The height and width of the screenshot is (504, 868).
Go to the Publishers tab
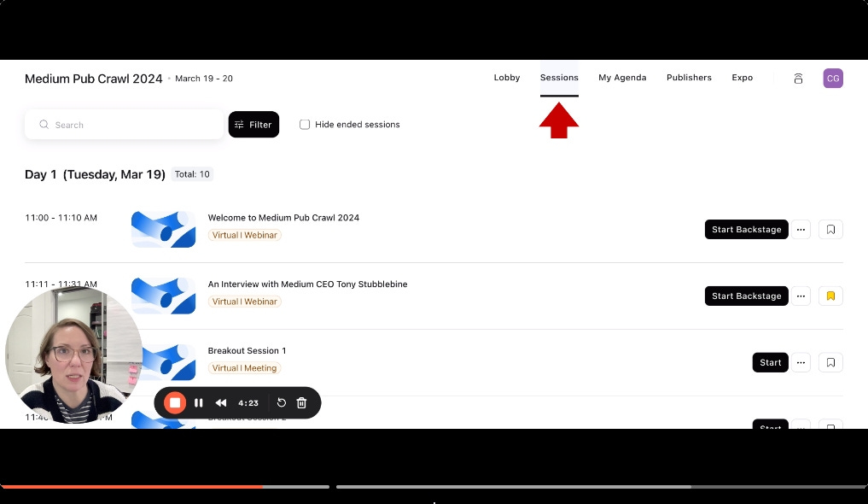pos(689,78)
